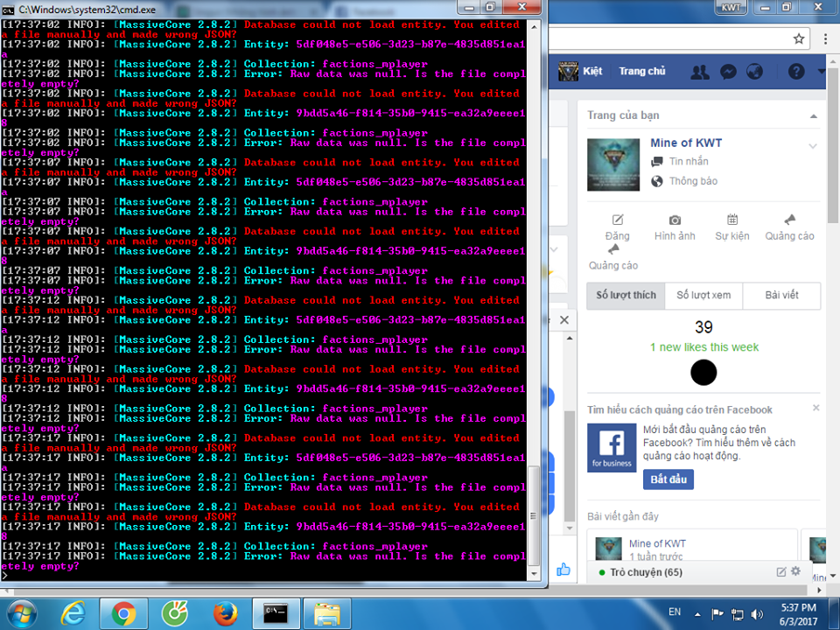This screenshot has height=630, width=840.
Task: Click the cmd.exe window title icon
Action: (x=8, y=10)
